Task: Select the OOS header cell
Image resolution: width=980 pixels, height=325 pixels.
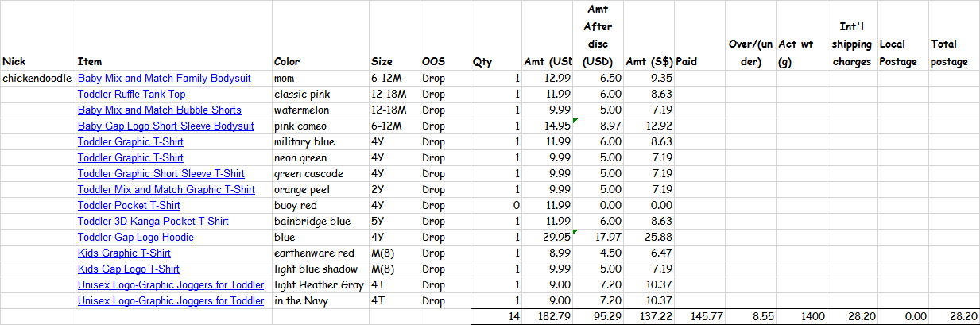Action: pyautogui.click(x=444, y=36)
